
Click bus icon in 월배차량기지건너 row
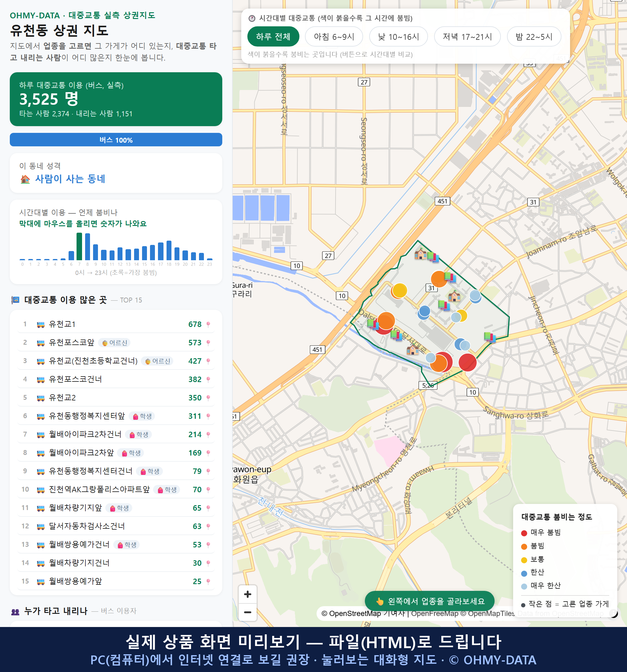pyautogui.click(x=40, y=563)
